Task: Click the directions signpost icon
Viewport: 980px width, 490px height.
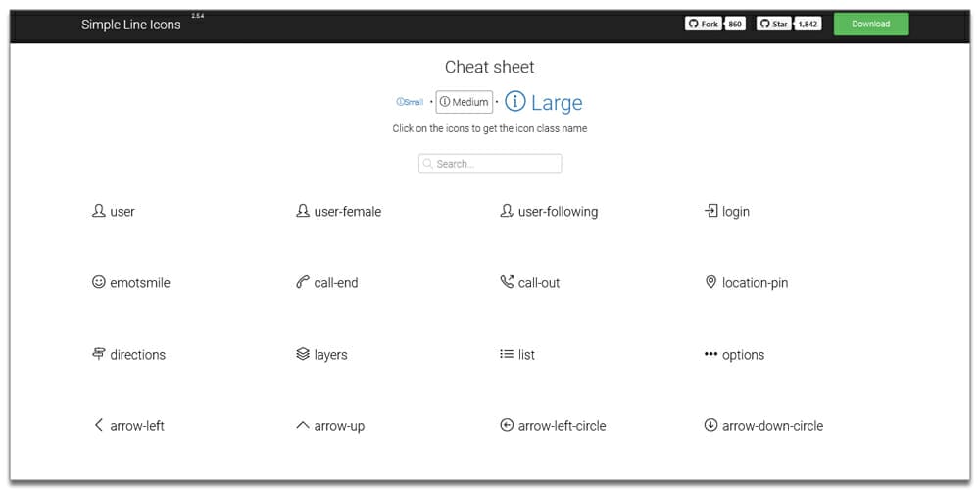Action: click(98, 354)
